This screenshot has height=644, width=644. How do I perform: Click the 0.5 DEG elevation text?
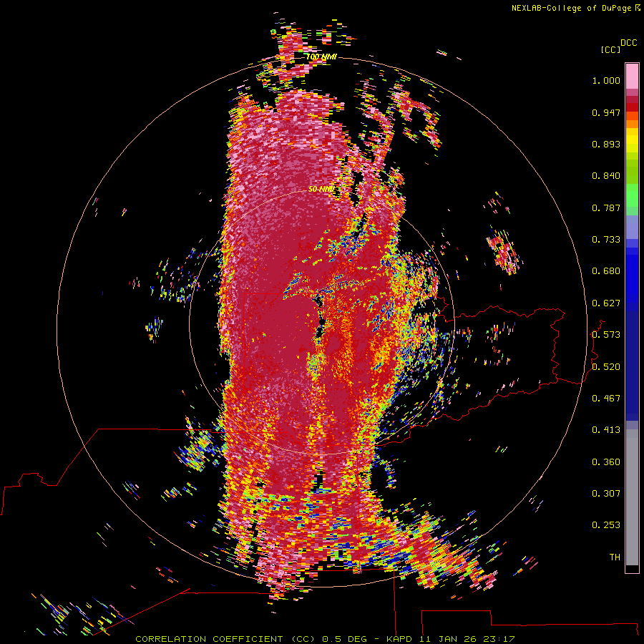click(x=346, y=639)
